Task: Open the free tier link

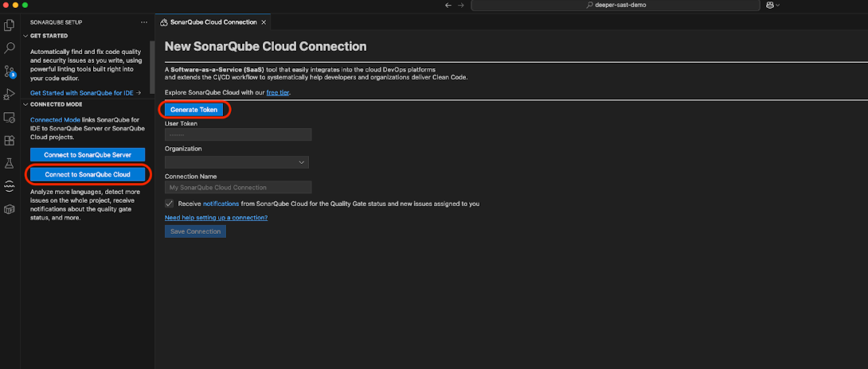Action: coord(278,93)
